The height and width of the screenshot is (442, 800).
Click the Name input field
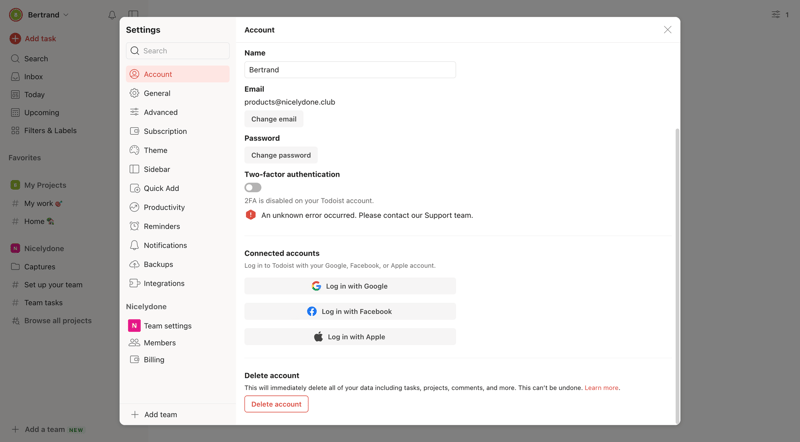350,70
